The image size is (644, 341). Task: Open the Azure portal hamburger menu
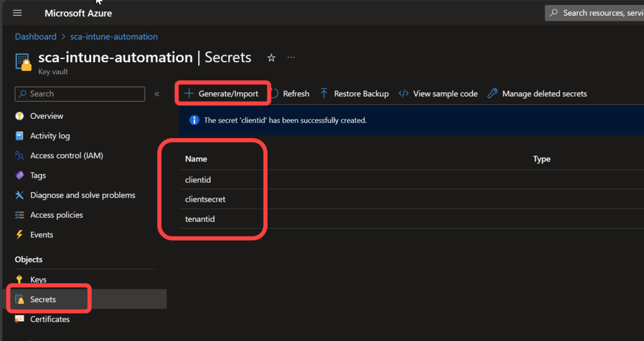coord(18,13)
